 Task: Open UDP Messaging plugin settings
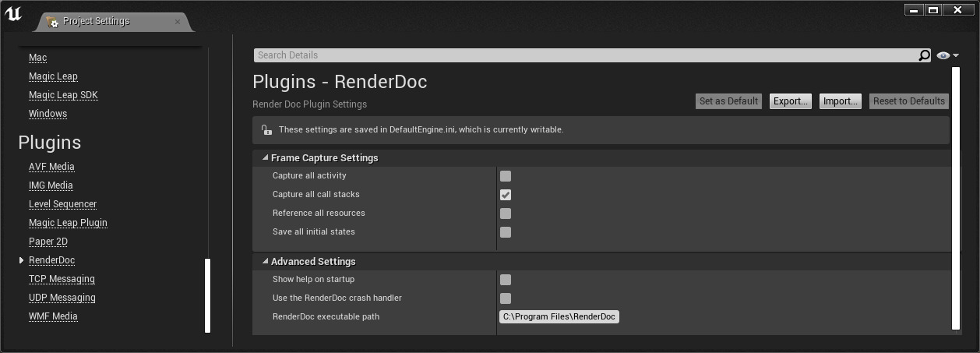click(62, 298)
